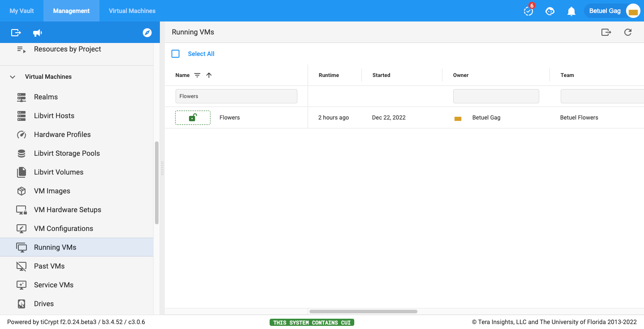Open Past VMs in the sidebar
Image resolution: width=644 pixels, height=329 pixels.
(49, 266)
